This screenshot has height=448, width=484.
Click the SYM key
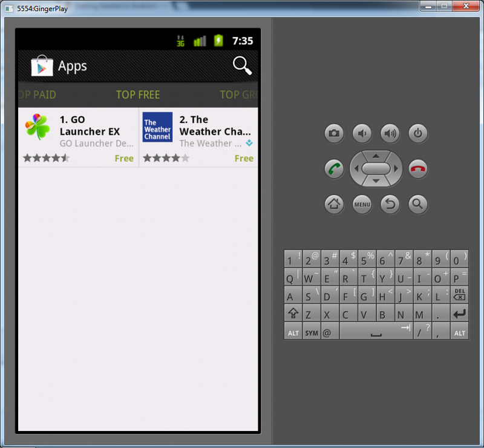[312, 331]
